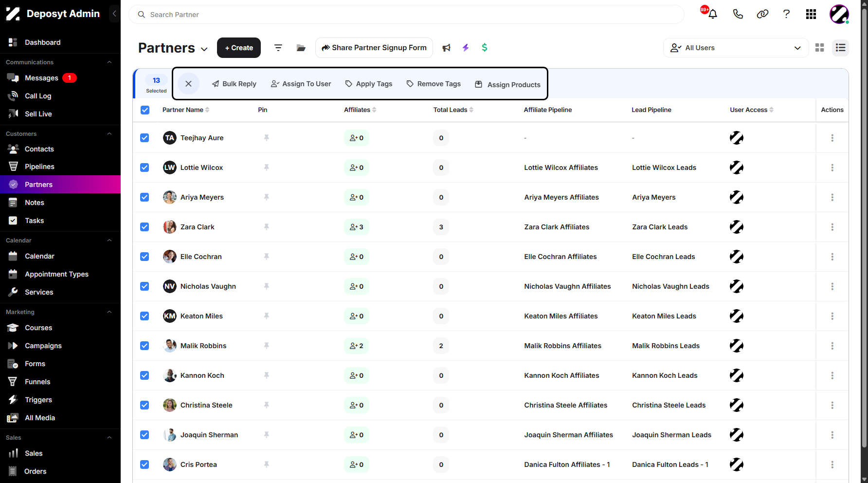Pin the Zara Clark partner

pos(267,227)
